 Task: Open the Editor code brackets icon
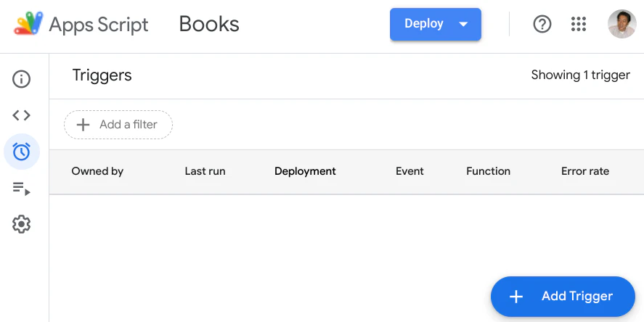[x=21, y=115]
